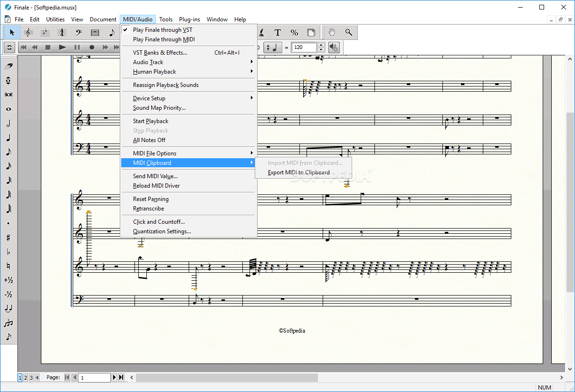575x392 pixels.
Task: Switch to layer 2 button
Action: point(26,378)
